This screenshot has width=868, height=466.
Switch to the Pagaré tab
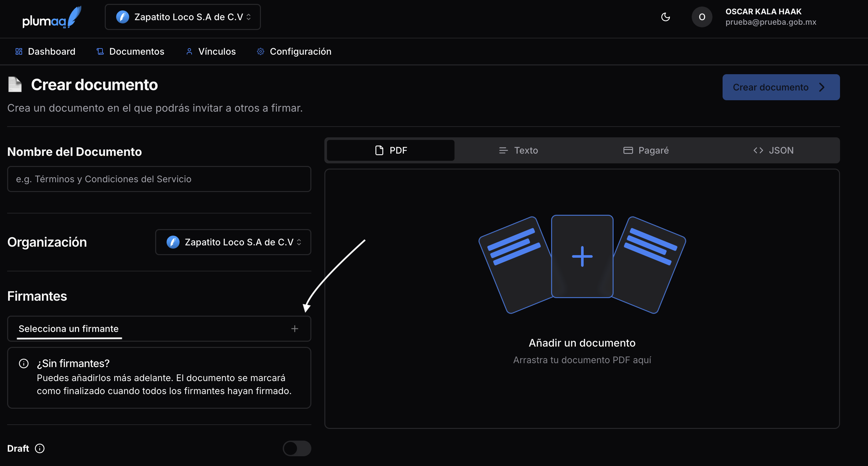[645, 150]
